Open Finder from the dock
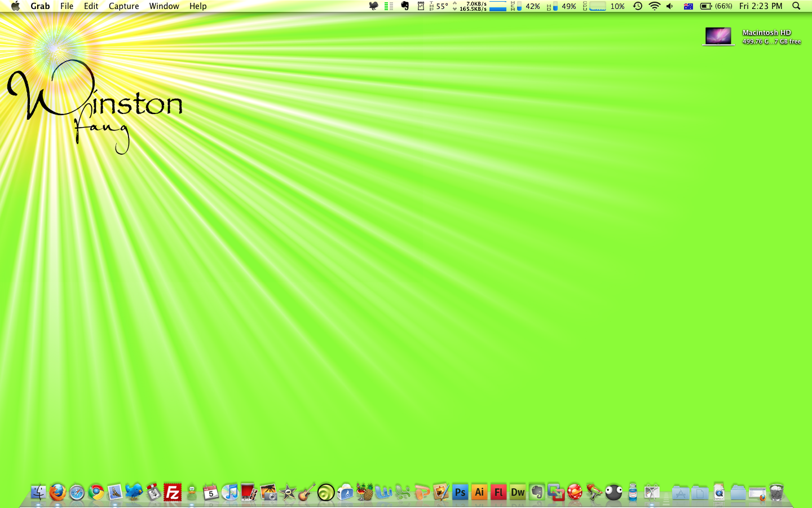812x508 pixels. pos(38,492)
